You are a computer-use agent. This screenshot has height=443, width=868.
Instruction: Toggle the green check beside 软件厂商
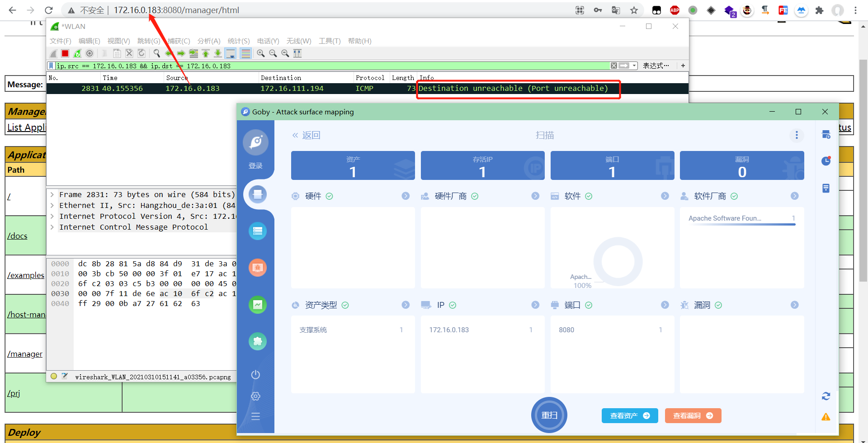point(734,196)
